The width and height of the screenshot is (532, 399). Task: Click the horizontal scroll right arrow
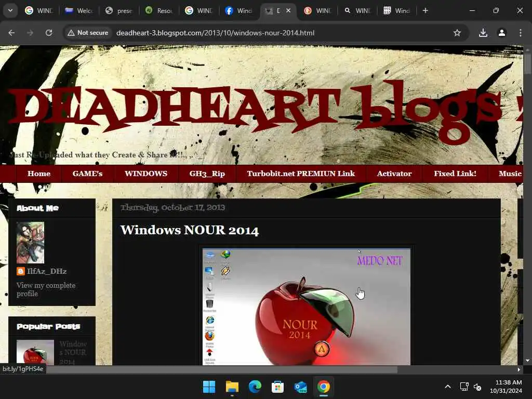tap(519, 369)
